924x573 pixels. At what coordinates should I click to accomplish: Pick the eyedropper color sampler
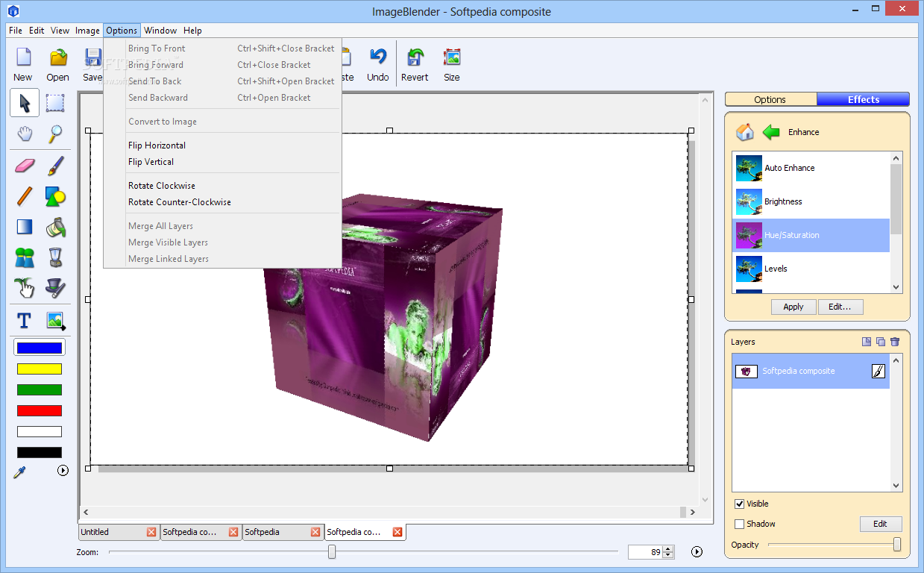19,471
